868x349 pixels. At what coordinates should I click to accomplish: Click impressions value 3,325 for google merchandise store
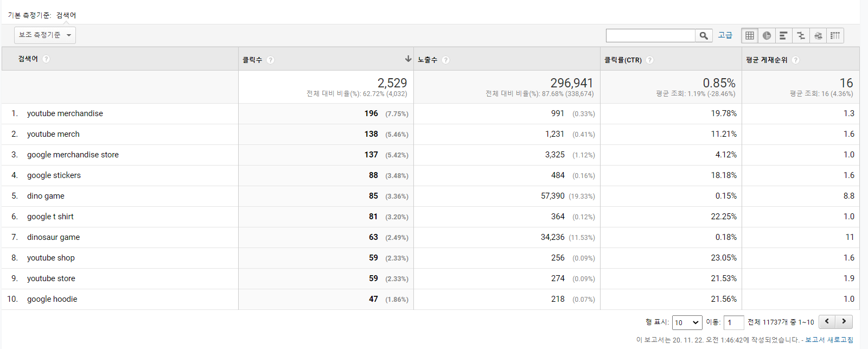(x=555, y=155)
